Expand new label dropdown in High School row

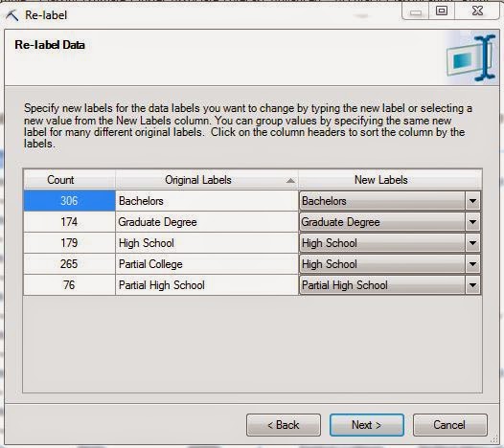click(472, 243)
